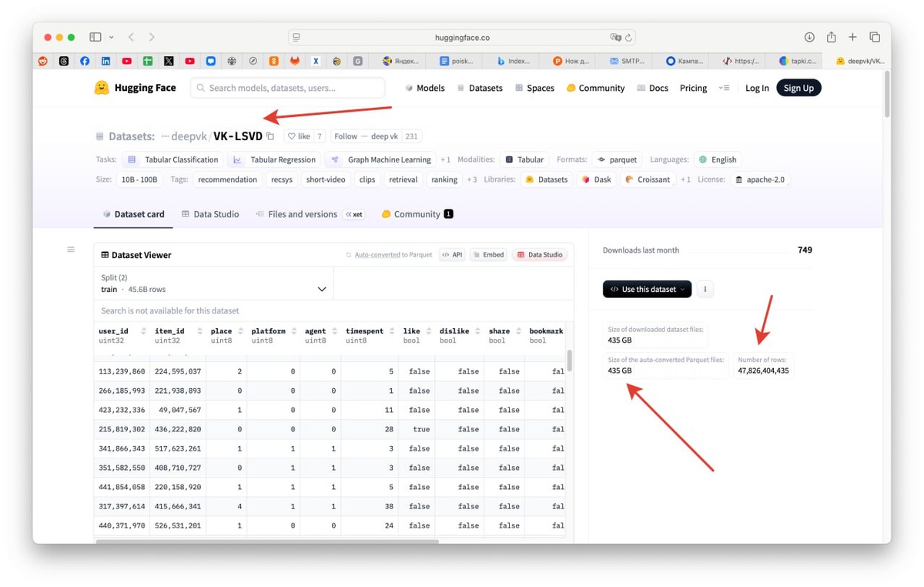This screenshot has height=587, width=924.
Task: Reload the page with refresh icon
Action: 628,37
